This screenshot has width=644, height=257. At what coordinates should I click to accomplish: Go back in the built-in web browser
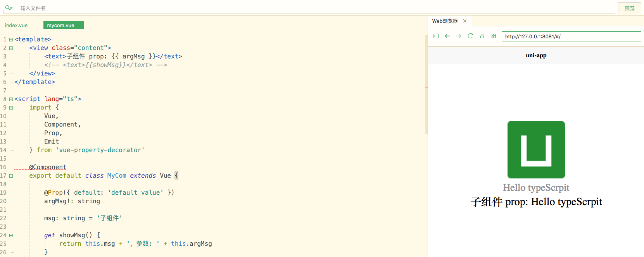click(x=447, y=36)
